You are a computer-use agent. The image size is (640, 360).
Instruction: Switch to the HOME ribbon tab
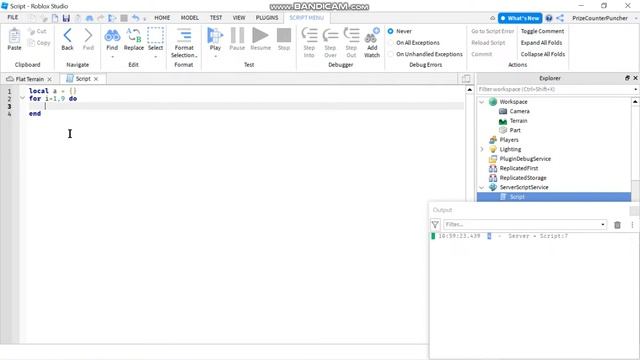(162, 18)
